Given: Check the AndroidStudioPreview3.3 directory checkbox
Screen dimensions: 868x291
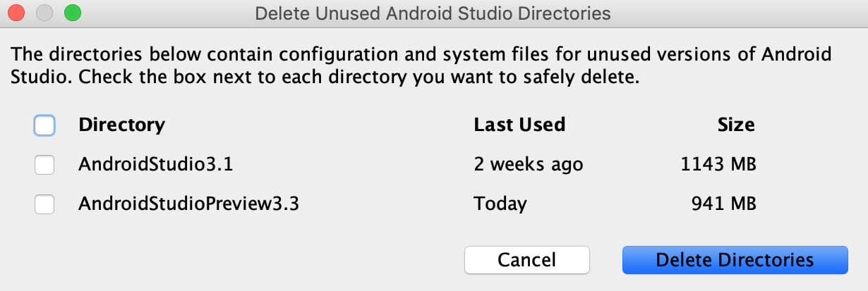Looking at the screenshot, I should click(44, 205).
